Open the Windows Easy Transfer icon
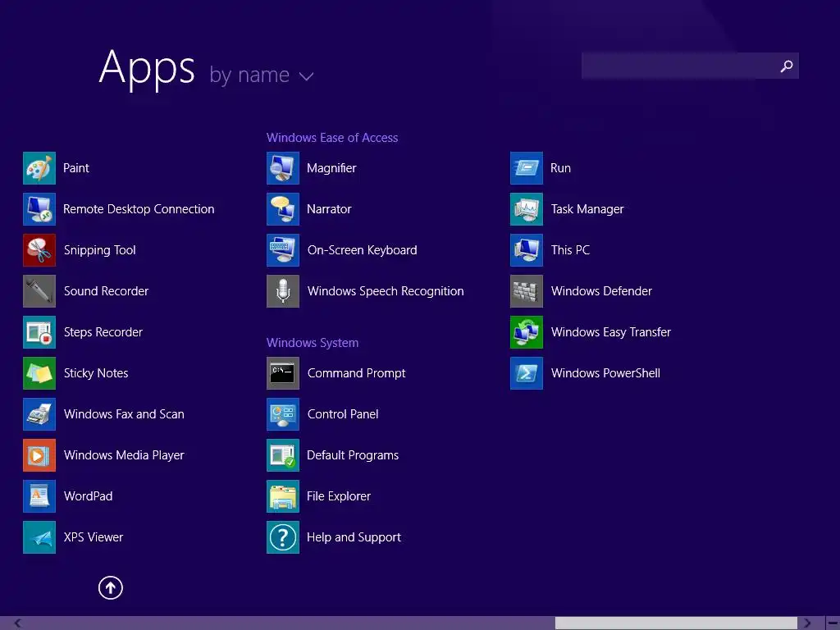The width and height of the screenshot is (840, 630). [527, 332]
